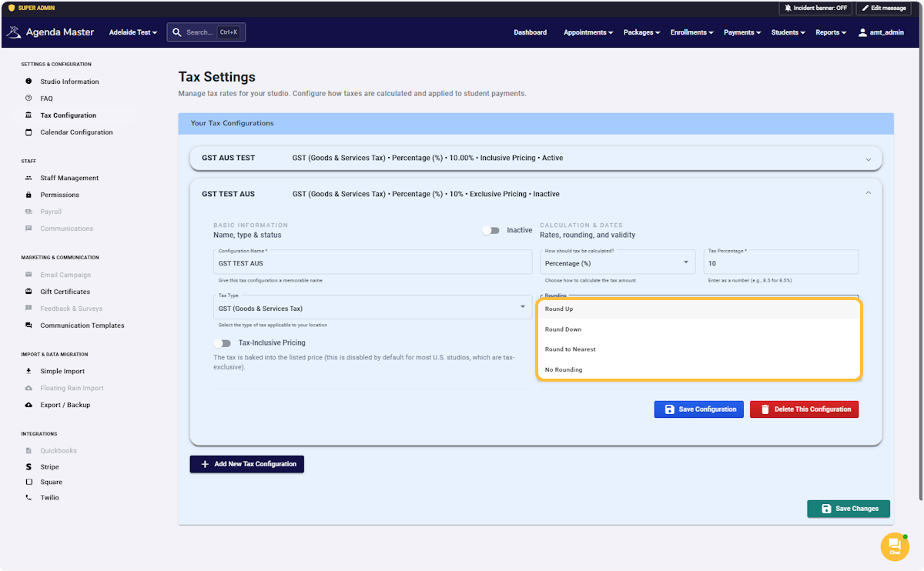Choose Round Up rounding option

click(x=699, y=309)
